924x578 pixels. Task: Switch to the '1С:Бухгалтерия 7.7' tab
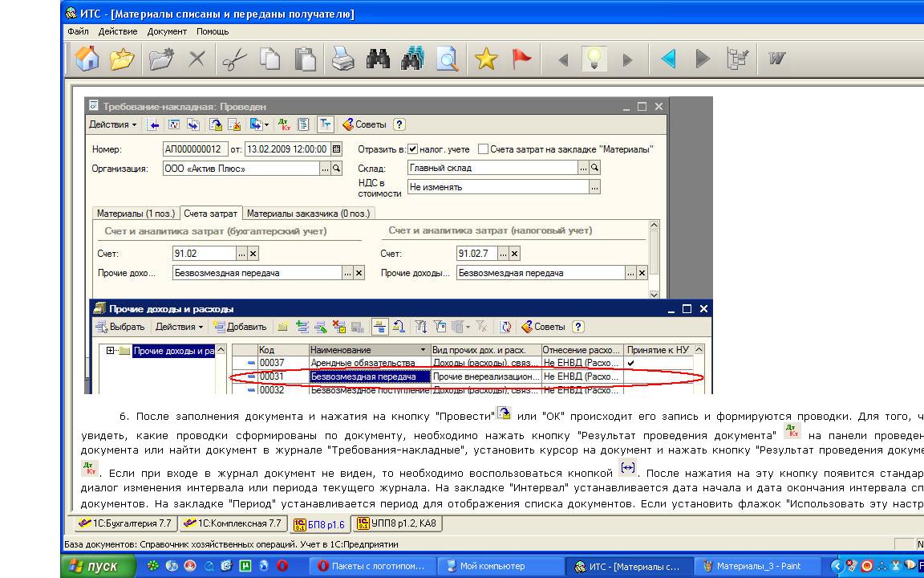point(125,523)
